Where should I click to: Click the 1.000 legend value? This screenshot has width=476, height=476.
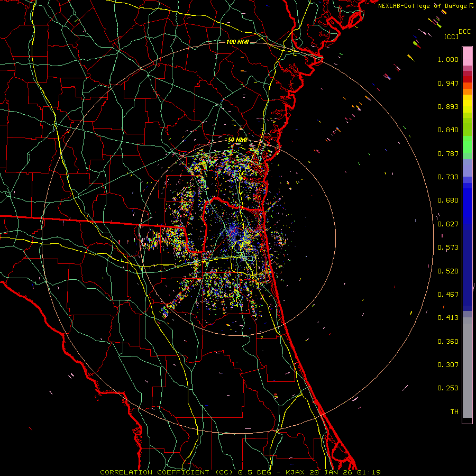coord(448,59)
